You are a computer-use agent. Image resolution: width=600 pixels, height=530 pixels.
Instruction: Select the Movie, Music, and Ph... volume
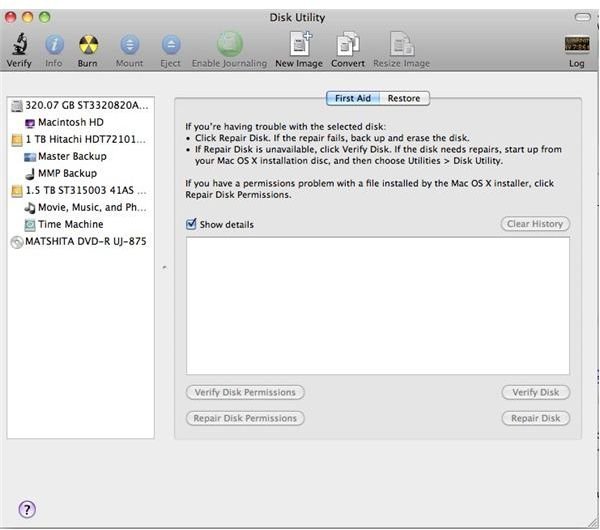(80, 207)
